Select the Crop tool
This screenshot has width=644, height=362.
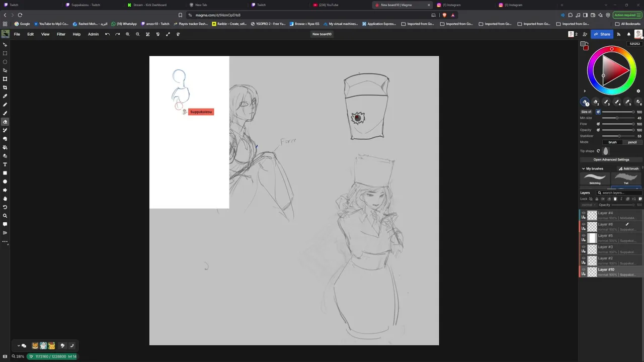pos(5,87)
